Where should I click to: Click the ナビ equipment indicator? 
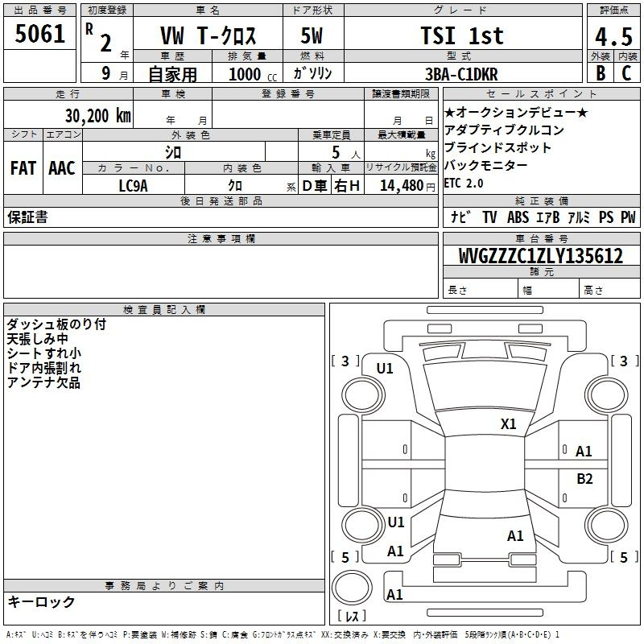460,217
